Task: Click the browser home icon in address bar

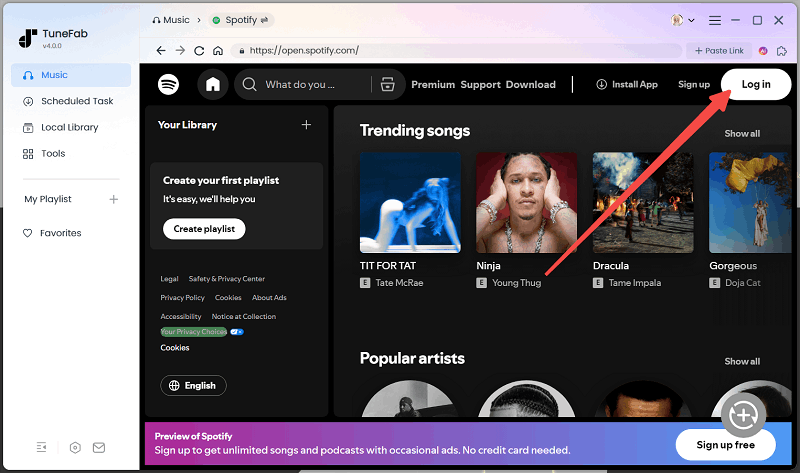Action: point(218,50)
